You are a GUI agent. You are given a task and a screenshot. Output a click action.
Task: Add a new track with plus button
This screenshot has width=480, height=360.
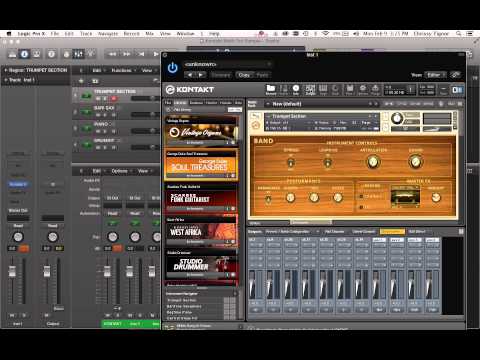(x=81, y=81)
